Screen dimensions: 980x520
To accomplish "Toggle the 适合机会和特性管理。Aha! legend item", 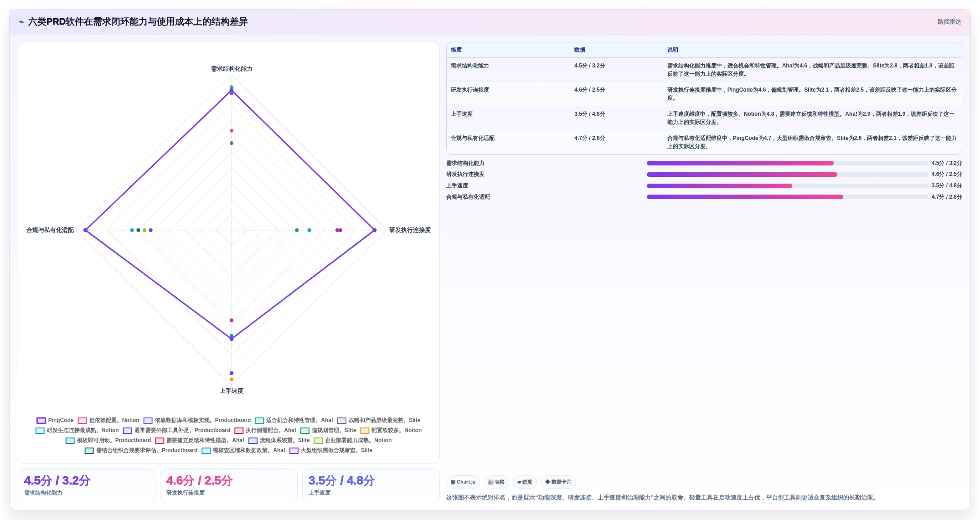I will [294, 420].
